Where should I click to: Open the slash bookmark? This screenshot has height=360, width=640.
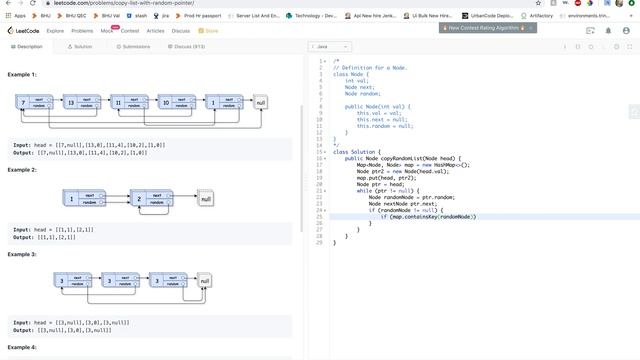point(137,16)
